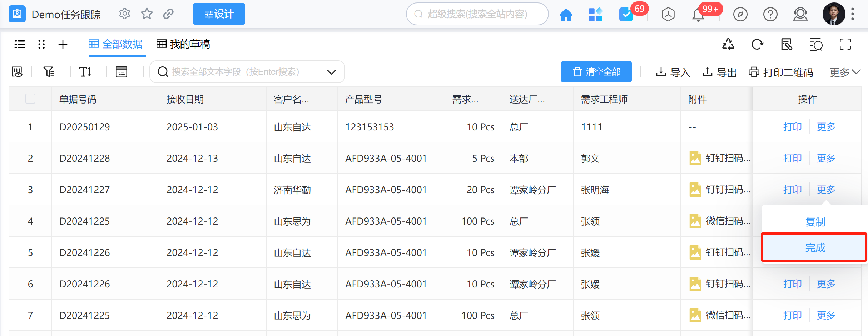868x336 pixels.
Task: Focus the 超级搜索 global search field
Action: (x=477, y=14)
